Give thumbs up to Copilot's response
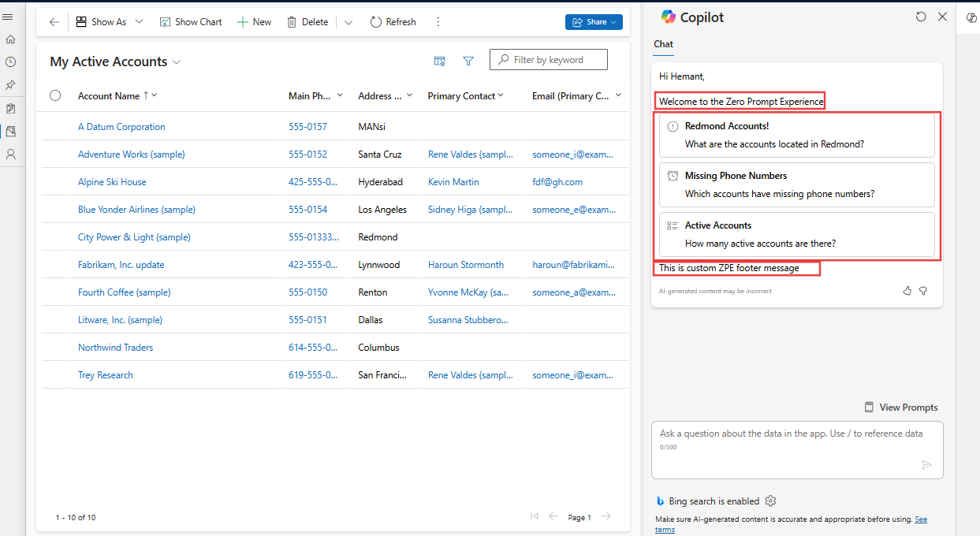Screen dimensions: 980x536 [x=907, y=291]
